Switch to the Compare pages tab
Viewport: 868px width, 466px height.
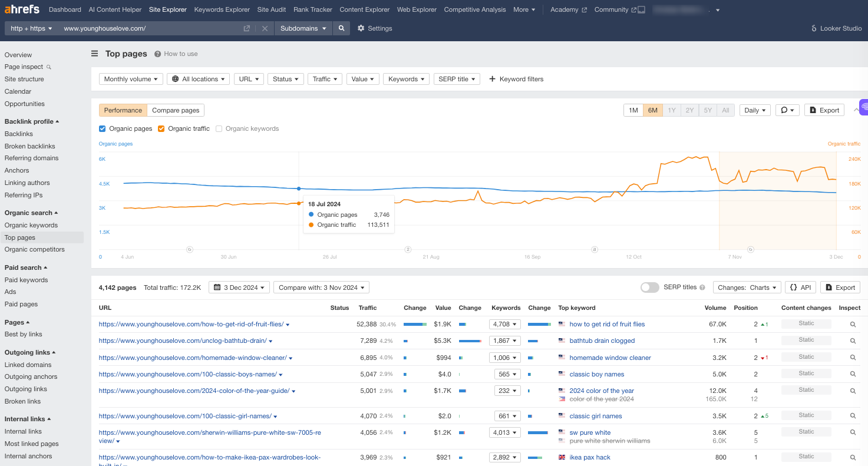coord(176,110)
